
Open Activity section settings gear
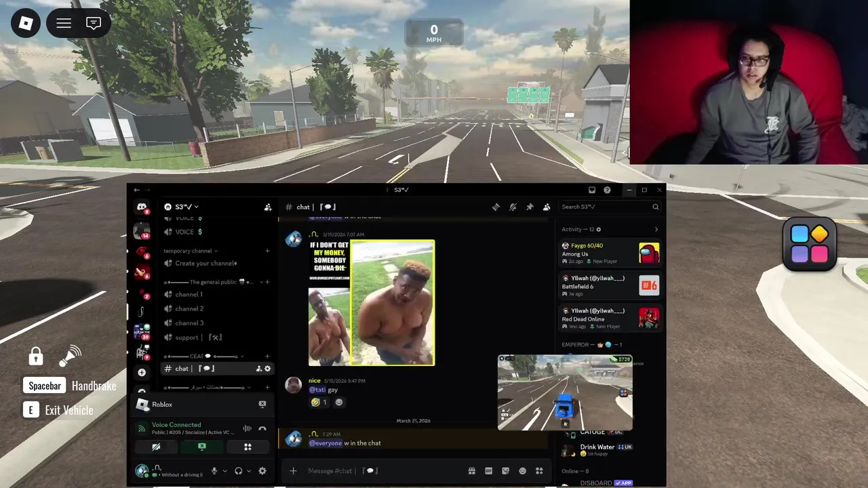tap(598, 229)
